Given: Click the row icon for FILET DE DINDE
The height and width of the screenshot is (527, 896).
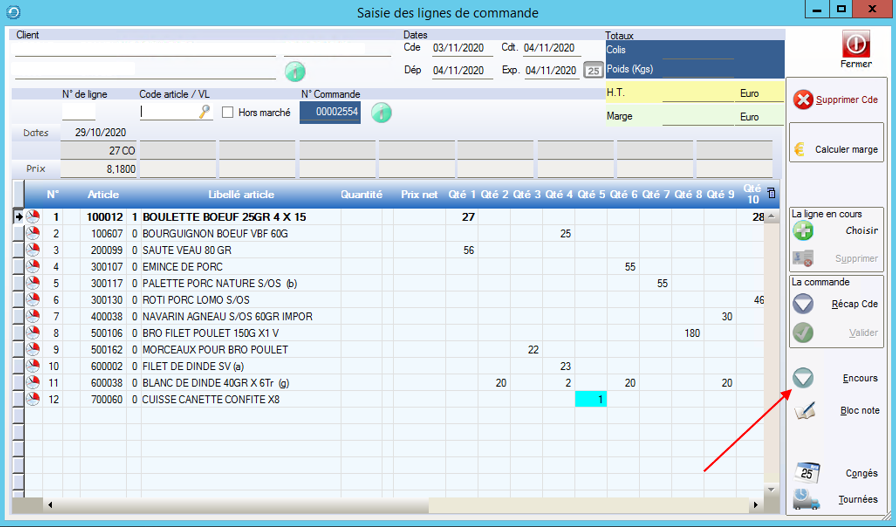Looking at the screenshot, I should (x=32, y=366).
